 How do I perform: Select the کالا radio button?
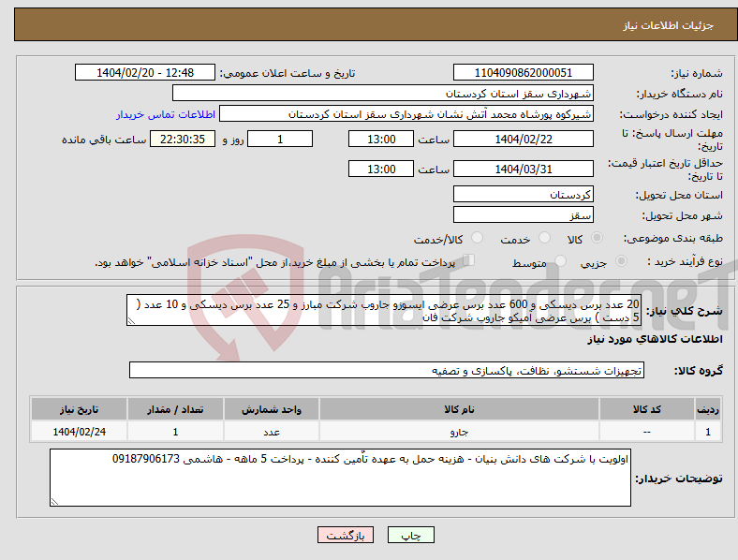coord(597,238)
